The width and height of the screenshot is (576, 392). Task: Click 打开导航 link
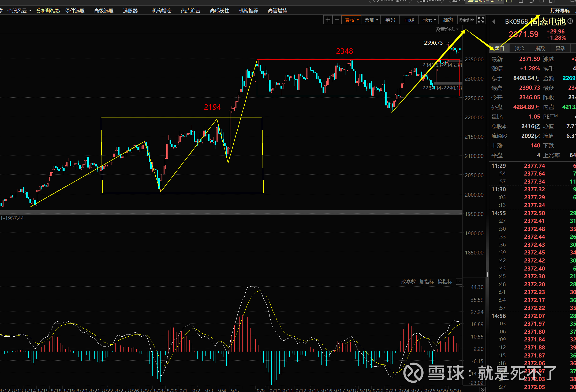click(560, 10)
